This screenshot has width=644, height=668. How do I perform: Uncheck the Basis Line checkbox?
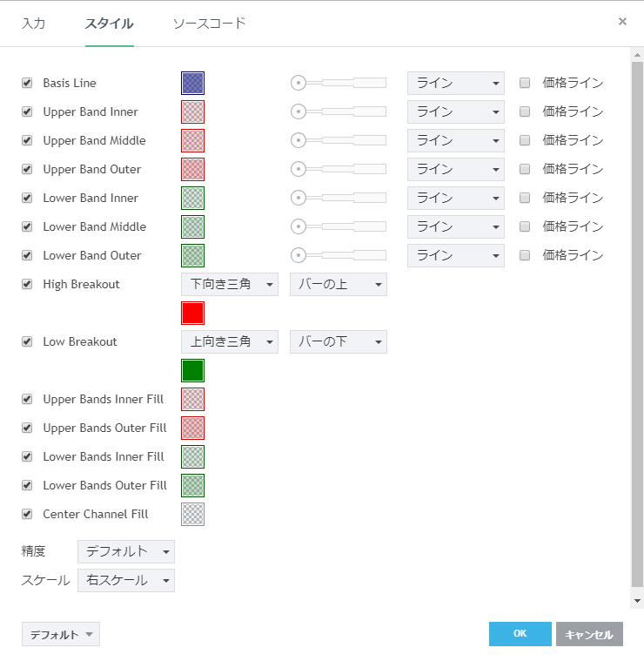[x=27, y=84]
